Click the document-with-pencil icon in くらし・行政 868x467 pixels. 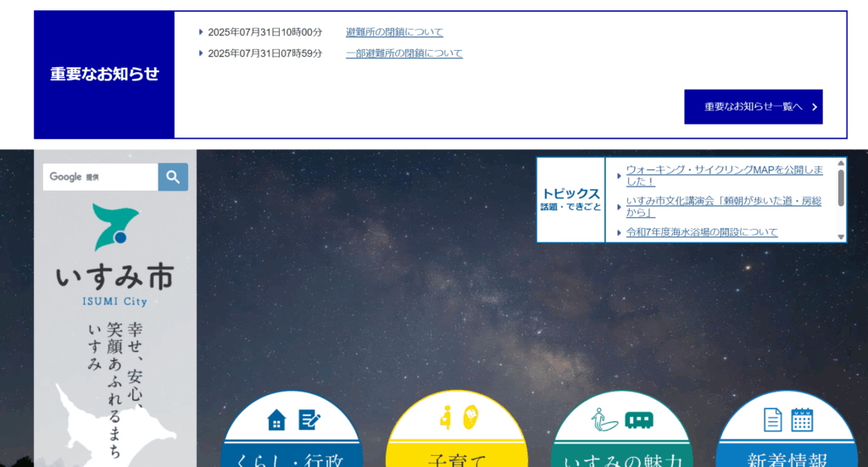[309, 420]
